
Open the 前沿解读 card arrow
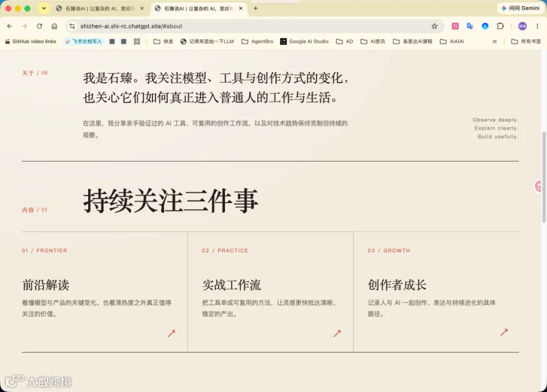[171, 334]
